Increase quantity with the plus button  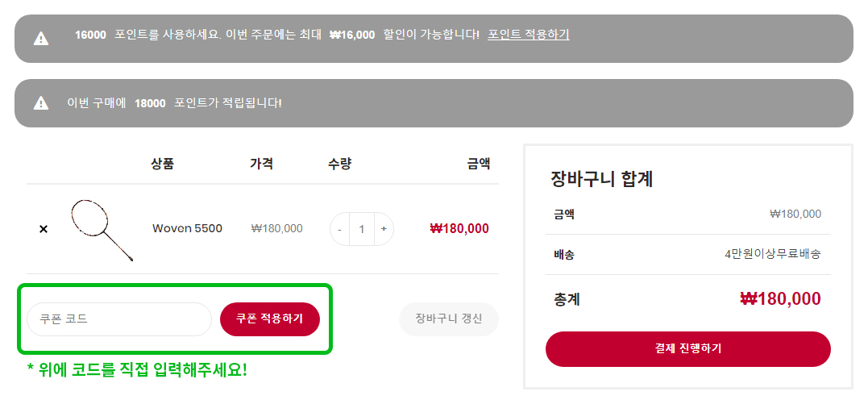point(384,229)
